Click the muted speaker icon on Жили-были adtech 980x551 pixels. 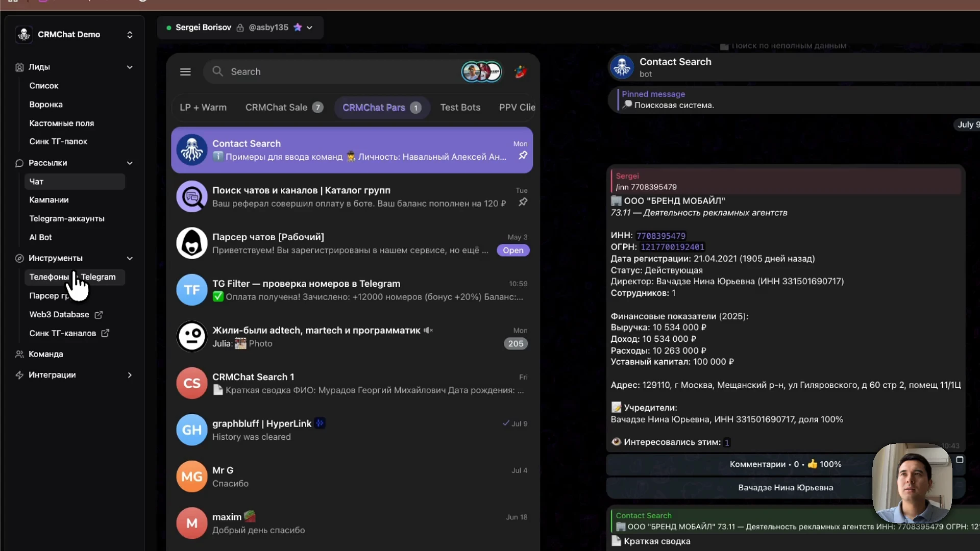coord(428,331)
